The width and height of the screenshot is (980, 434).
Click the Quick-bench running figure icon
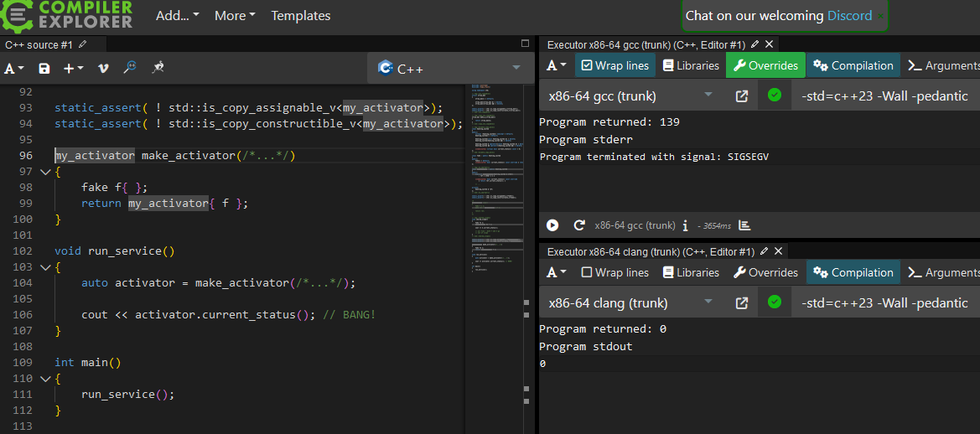[x=157, y=68]
